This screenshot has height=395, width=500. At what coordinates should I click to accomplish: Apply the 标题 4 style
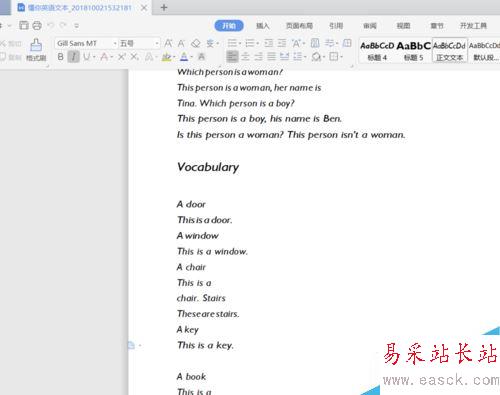pos(377,51)
